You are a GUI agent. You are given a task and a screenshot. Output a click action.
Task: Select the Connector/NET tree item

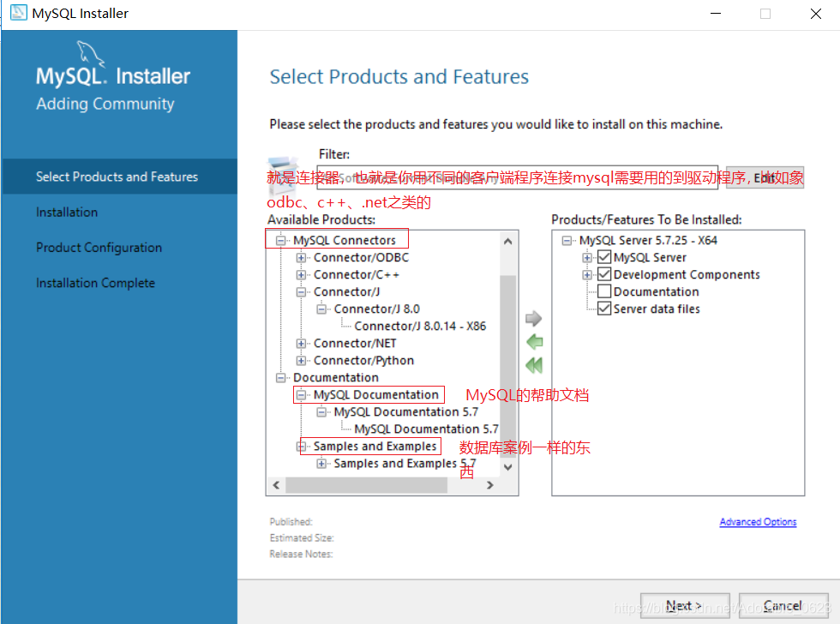(355, 344)
